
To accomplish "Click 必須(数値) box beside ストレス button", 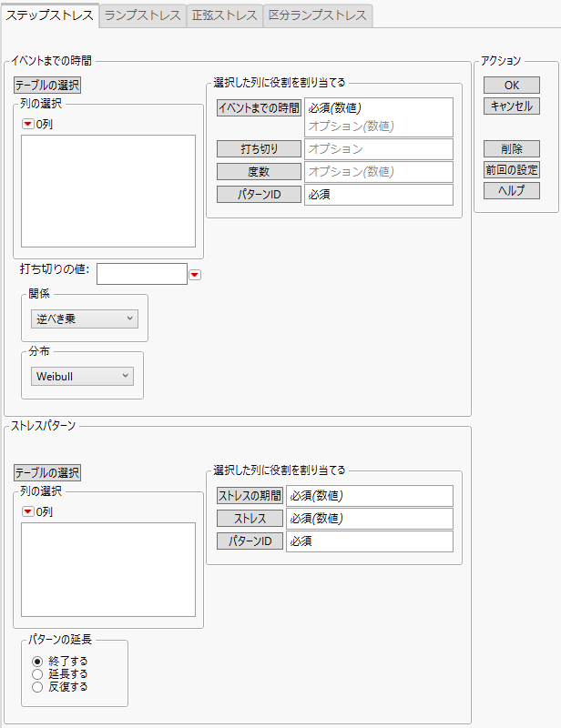I will pyautogui.click(x=370, y=519).
